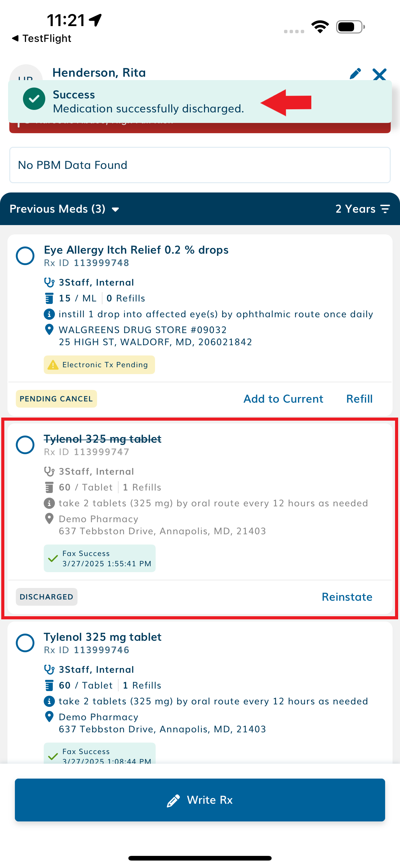Reinstate the discharged Tylenol medication
This screenshot has width=400, height=868.
click(347, 597)
